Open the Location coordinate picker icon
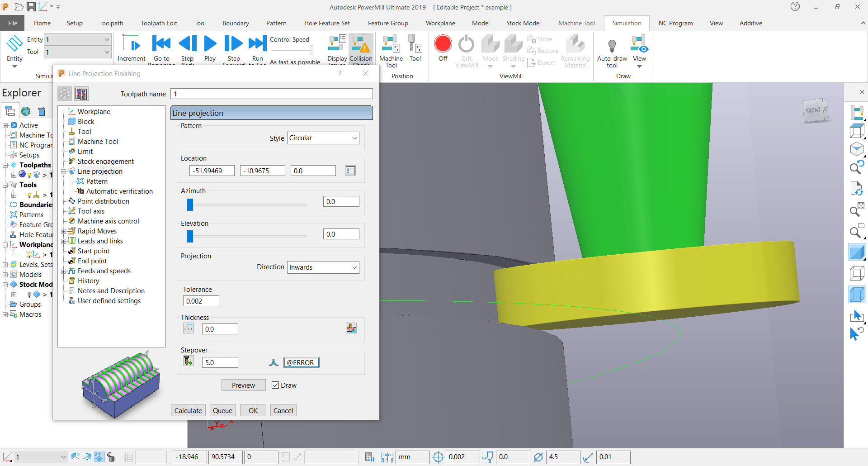 point(350,171)
